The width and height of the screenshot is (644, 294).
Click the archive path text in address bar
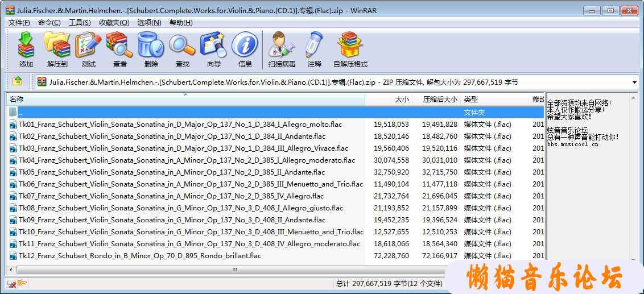[283, 82]
